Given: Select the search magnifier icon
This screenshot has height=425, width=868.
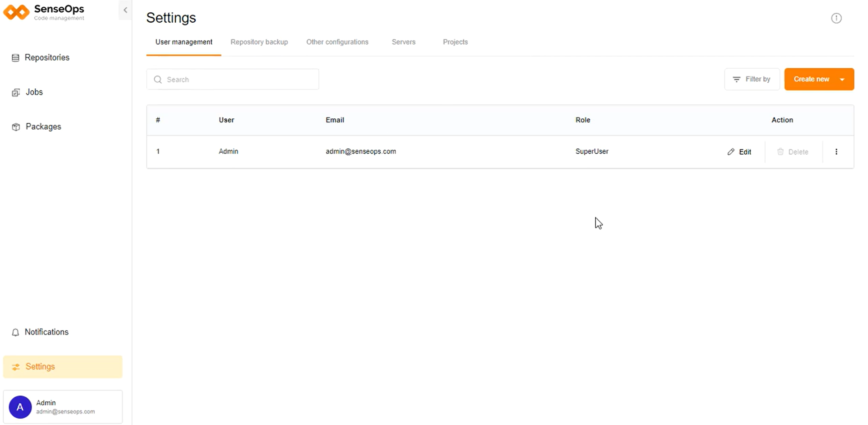Looking at the screenshot, I should (x=158, y=79).
